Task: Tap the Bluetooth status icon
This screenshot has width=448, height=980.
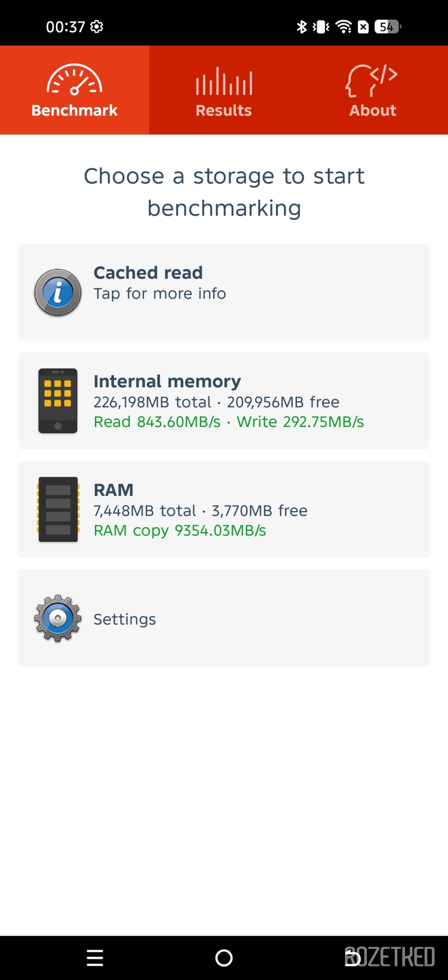Action: pos(302,27)
